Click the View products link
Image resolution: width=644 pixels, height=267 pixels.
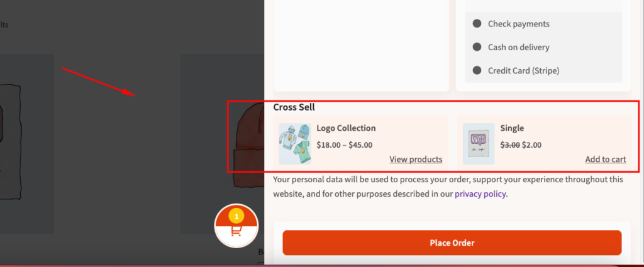coord(416,159)
